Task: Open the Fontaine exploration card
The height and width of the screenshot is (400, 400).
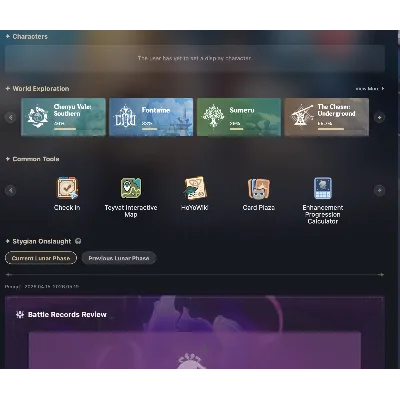Action: pos(151,117)
